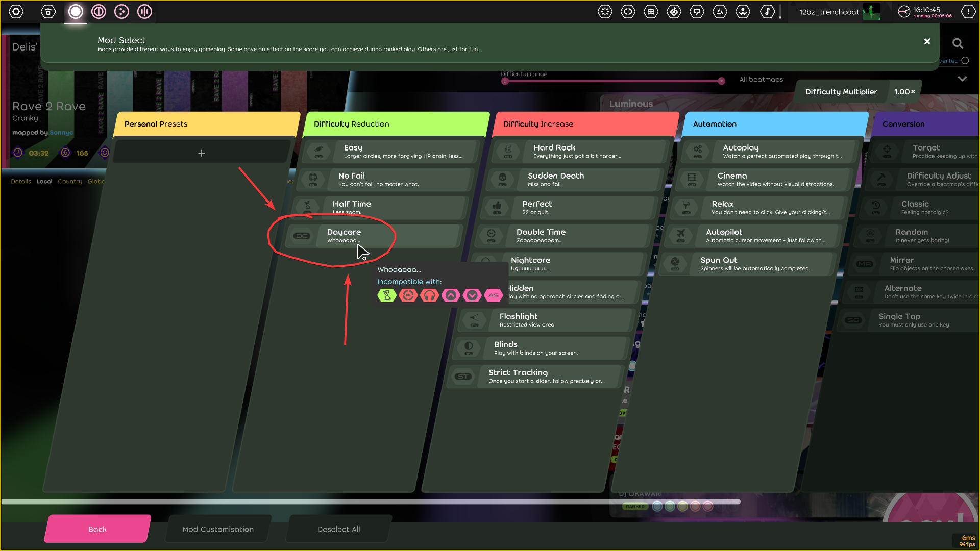Screen dimensions: 980x551
Task: Open the game settings gear icon
Action: point(16,11)
